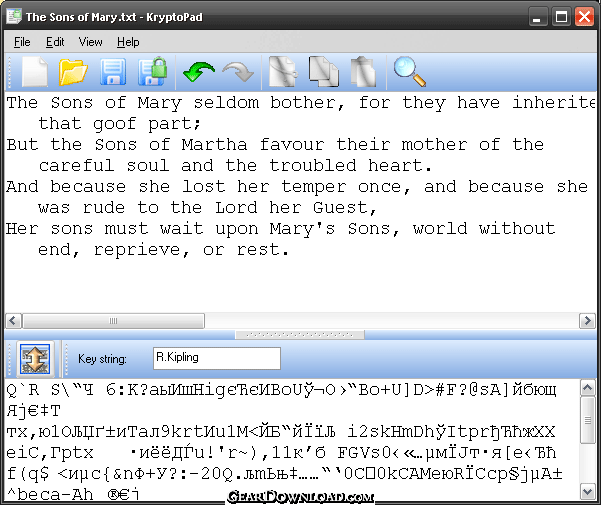This screenshot has width=601, height=505.
Task: Paste from clipboard icon
Action: tap(363, 71)
